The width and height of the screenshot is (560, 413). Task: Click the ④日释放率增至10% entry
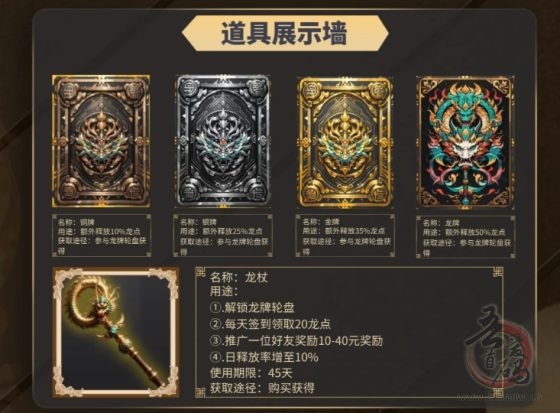click(x=264, y=357)
